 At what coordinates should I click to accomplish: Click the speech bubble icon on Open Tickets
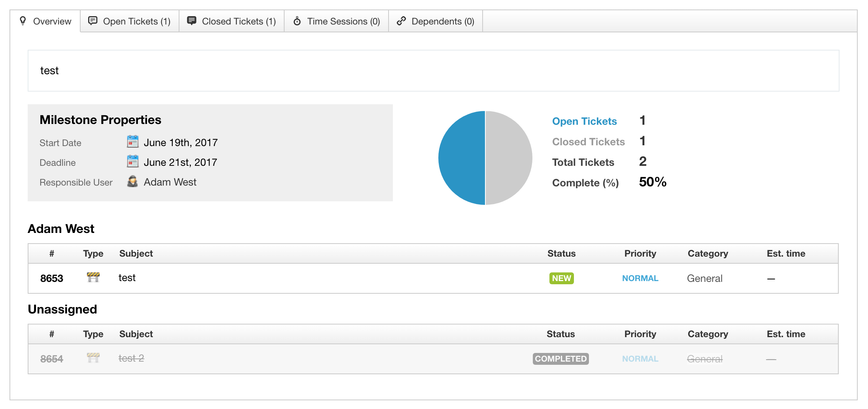click(93, 21)
